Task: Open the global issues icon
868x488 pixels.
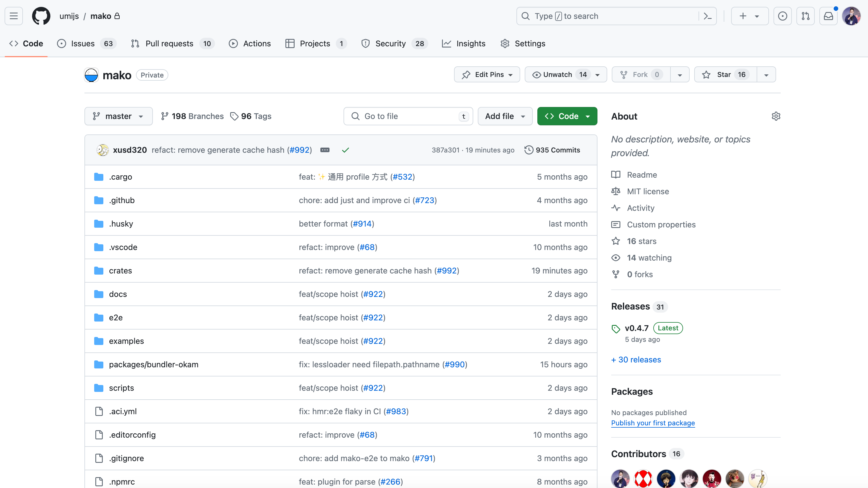Action: 782,16
